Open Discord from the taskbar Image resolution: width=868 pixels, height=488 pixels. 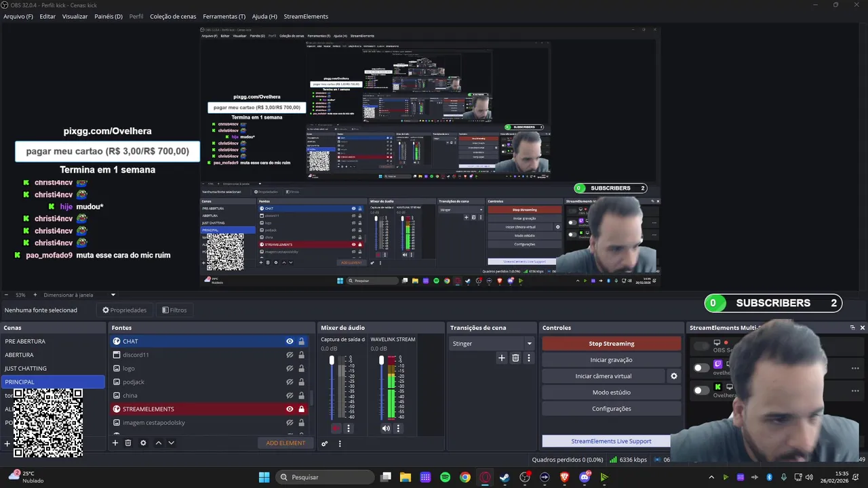pyautogui.click(x=585, y=477)
